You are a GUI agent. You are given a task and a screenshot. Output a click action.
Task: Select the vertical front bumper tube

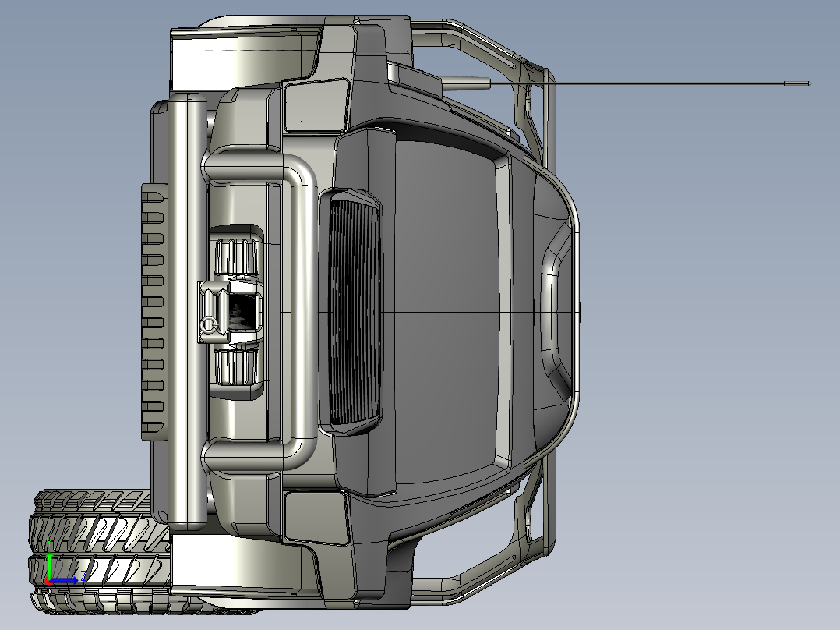pos(188,312)
